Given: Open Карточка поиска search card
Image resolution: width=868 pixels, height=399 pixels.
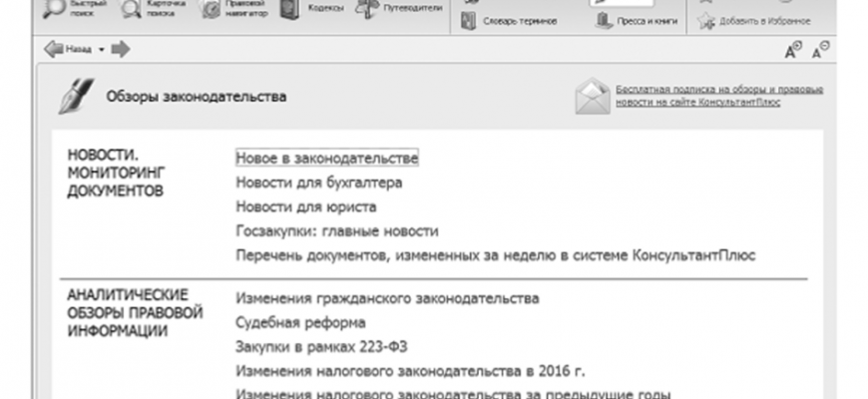Looking at the screenshot, I should pyautogui.click(x=153, y=8).
